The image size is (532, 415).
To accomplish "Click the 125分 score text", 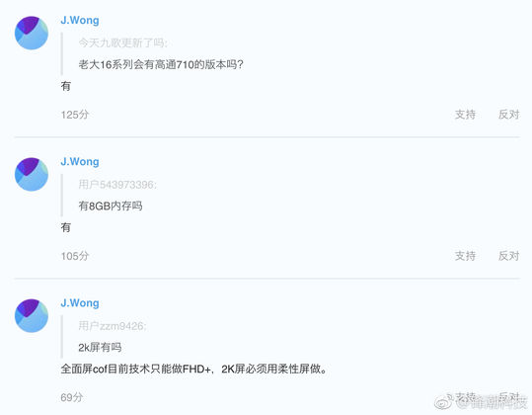I will coord(75,115).
